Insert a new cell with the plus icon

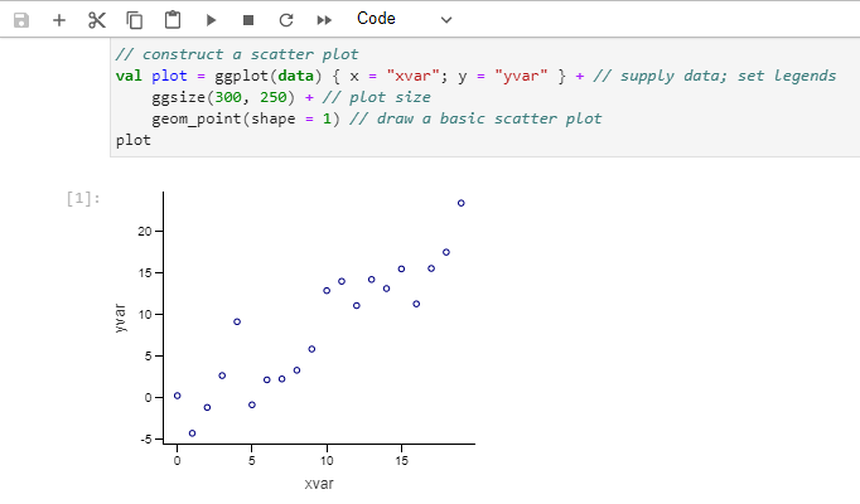[59, 20]
